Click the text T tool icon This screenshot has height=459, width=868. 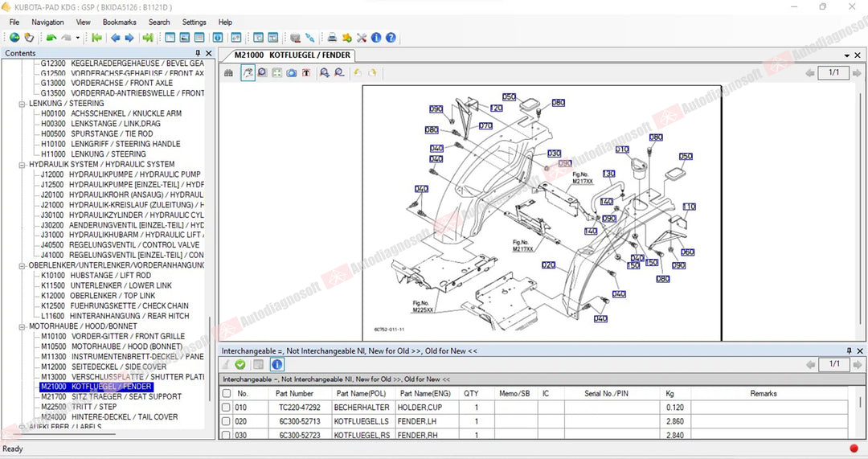coord(306,73)
